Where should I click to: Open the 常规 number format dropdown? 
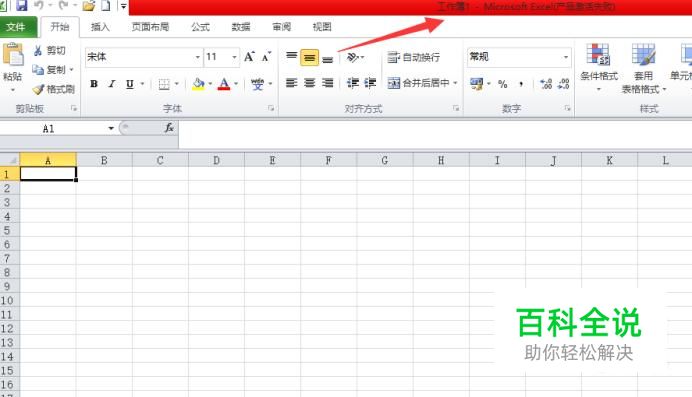click(x=566, y=57)
